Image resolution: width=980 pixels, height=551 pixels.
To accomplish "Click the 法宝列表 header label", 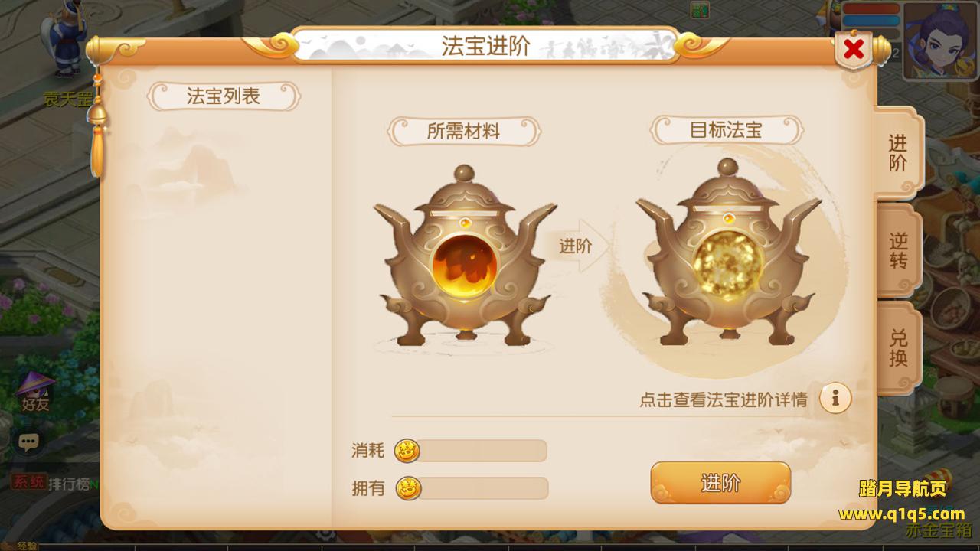I will [224, 96].
